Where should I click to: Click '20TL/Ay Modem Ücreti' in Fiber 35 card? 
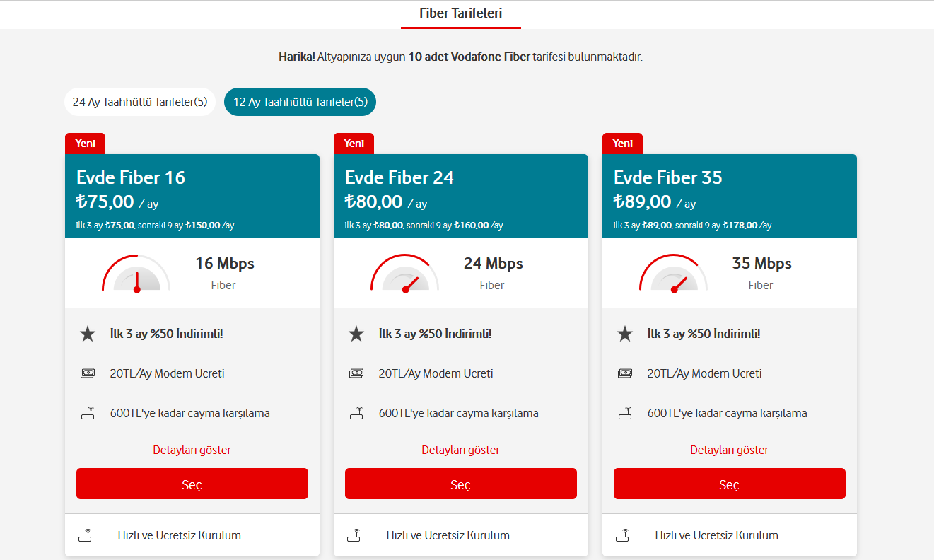(x=705, y=373)
